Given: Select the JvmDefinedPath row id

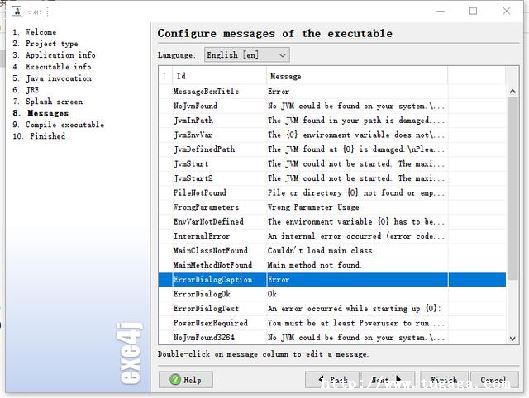Looking at the screenshot, I should tap(204, 149).
